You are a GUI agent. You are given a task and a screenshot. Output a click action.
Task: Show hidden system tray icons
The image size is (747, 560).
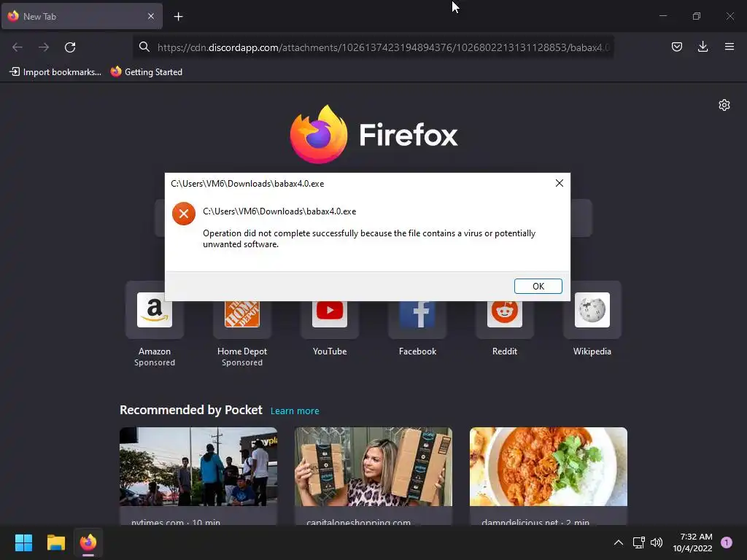619,542
